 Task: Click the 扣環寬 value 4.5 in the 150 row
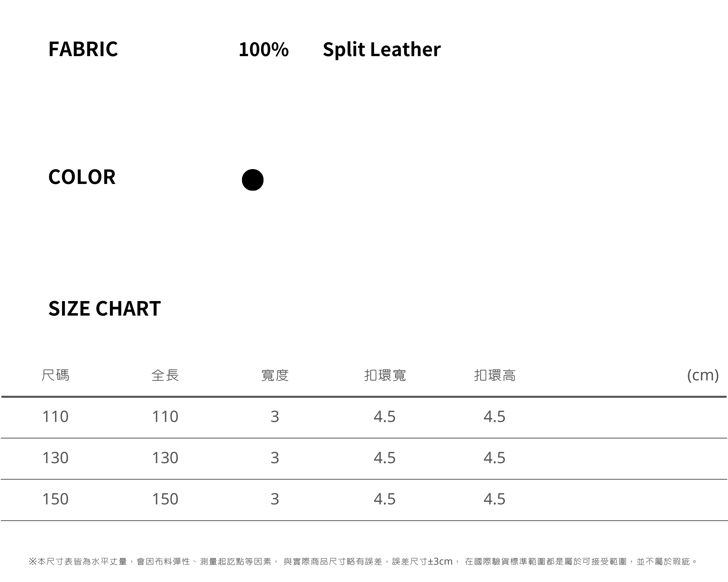click(384, 499)
